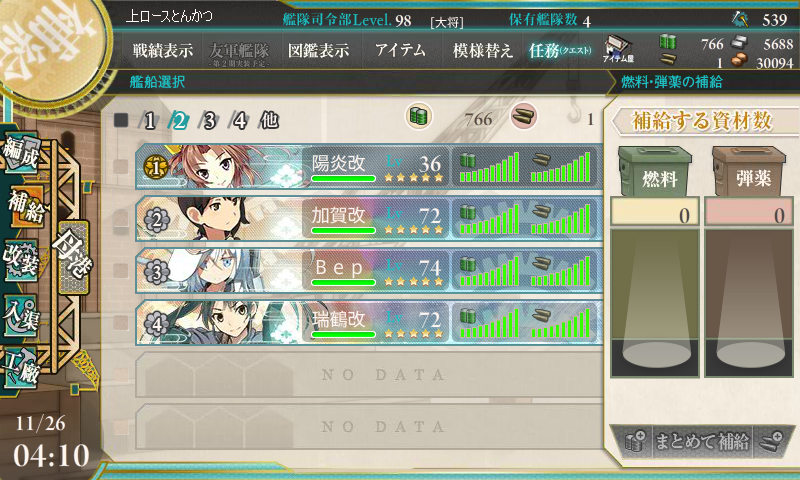Screen dimensions: 800x480
Task: Open the 戦績表示 records menu
Action: tap(163, 50)
